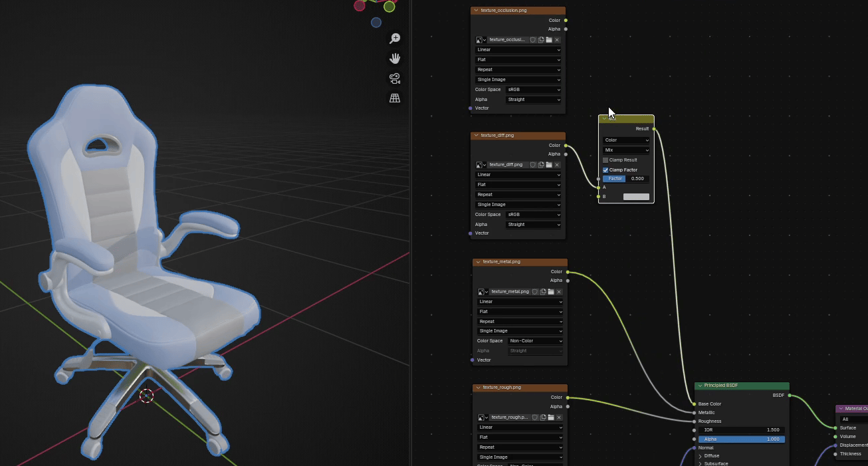Click new image copy icon on texture_rough node
The image size is (868, 466).
pyautogui.click(x=543, y=417)
